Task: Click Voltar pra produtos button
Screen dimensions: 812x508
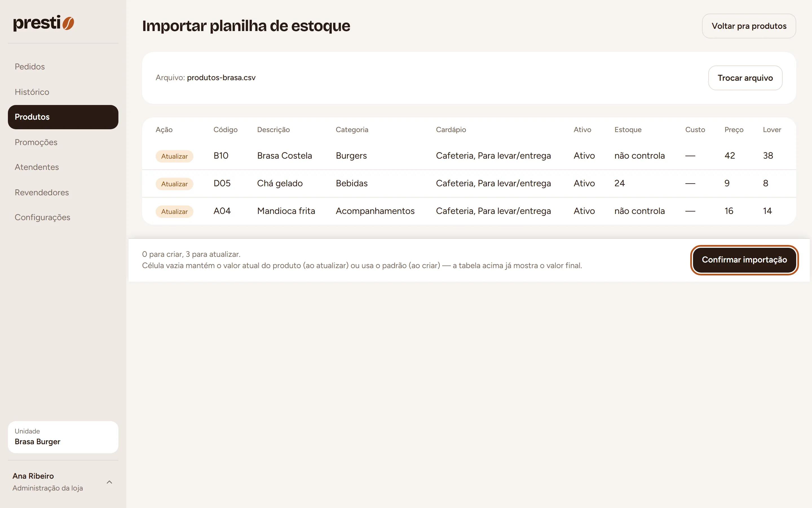Action: tap(749, 26)
